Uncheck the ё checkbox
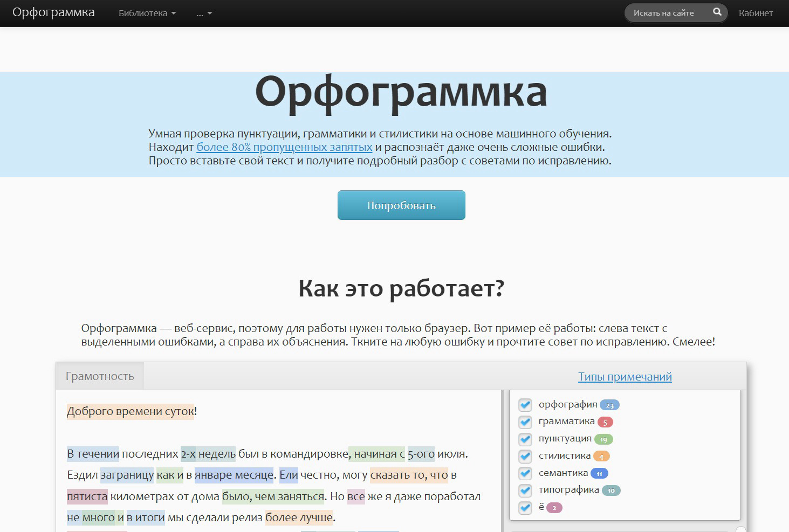The height and width of the screenshot is (532, 789). tap(525, 508)
